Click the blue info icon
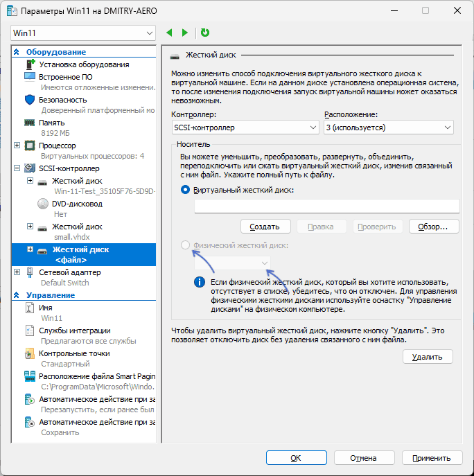The width and height of the screenshot is (474, 476). point(199,282)
